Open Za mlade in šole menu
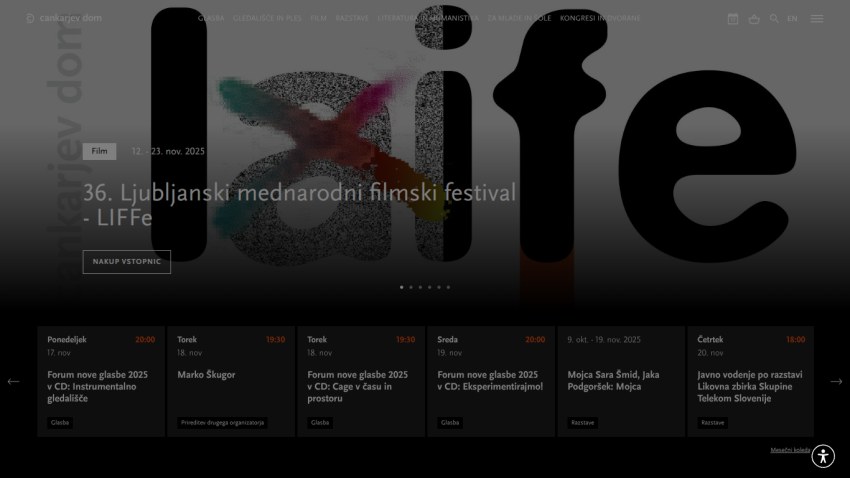The image size is (850, 478). (519, 18)
